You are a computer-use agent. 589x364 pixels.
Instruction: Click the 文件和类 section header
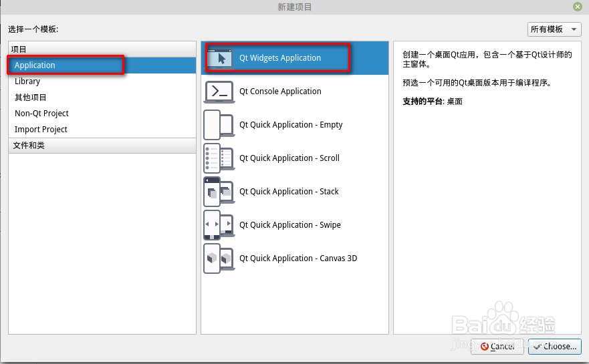point(102,146)
